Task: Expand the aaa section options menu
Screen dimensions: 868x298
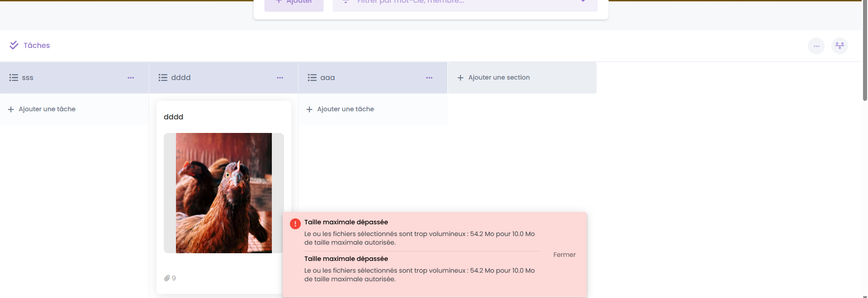Action: (429, 78)
